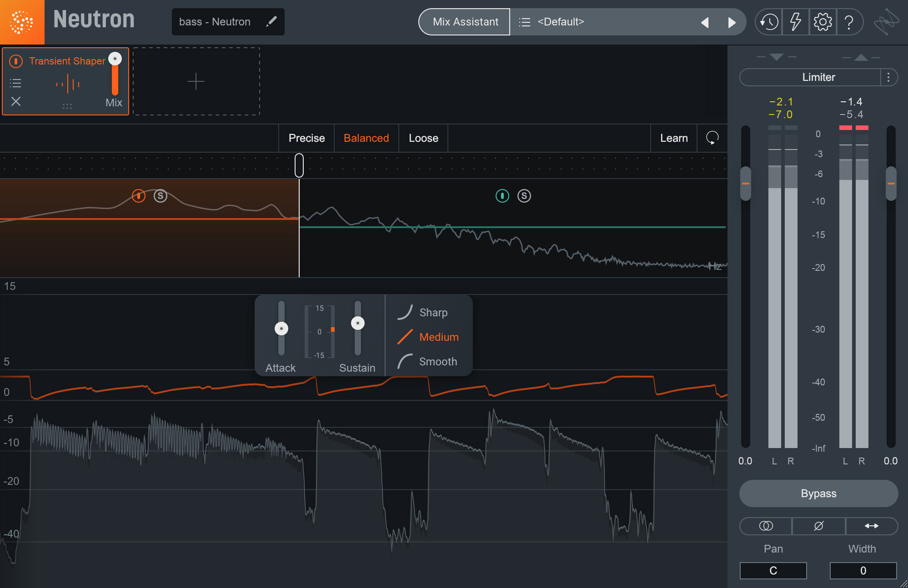Viewport: 908px width, 588px height.
Task: Select the Sharp contour option
Action: coord(422,313)
